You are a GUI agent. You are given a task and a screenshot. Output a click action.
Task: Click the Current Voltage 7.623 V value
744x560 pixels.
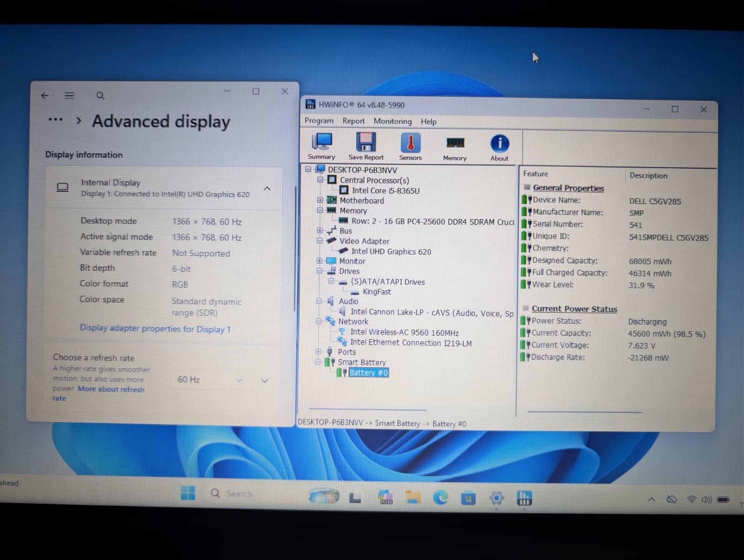tap(642, 346)
